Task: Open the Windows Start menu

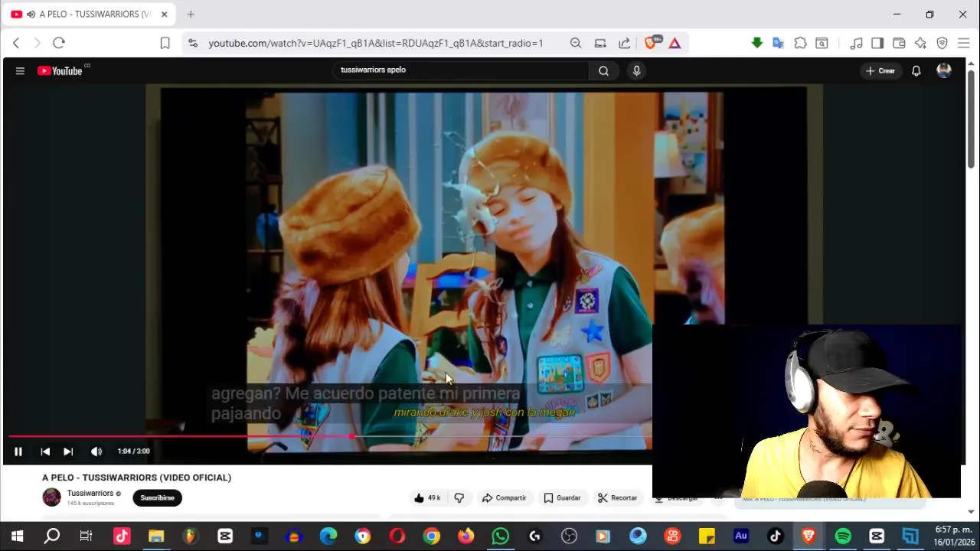Action: 17,536
